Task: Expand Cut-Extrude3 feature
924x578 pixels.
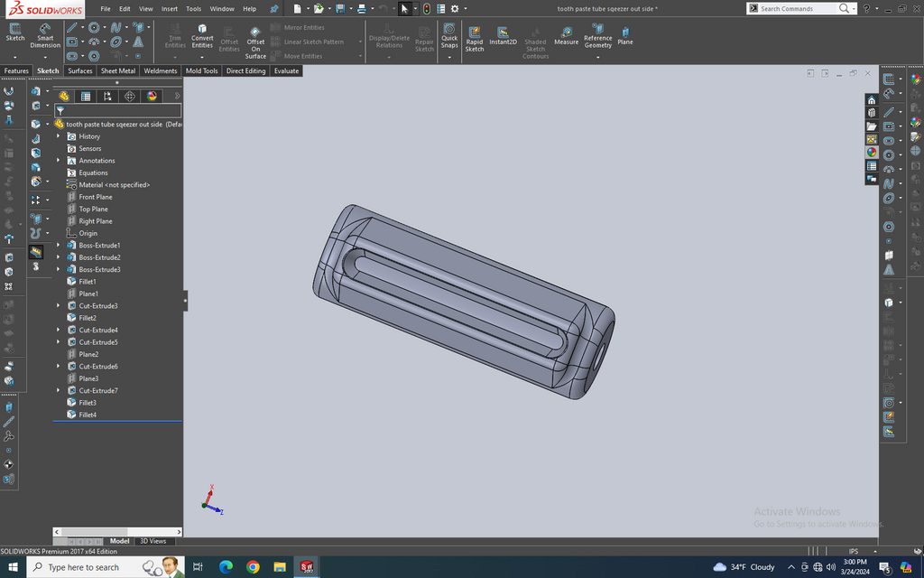Action: 59,305
